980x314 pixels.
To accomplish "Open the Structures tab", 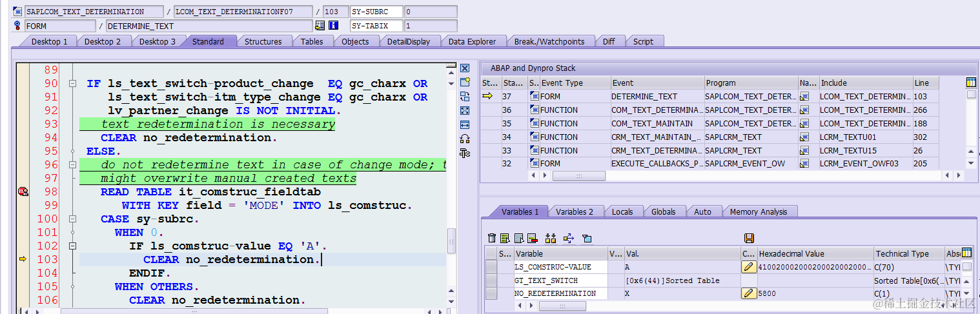I will click(x=263, y=41).
